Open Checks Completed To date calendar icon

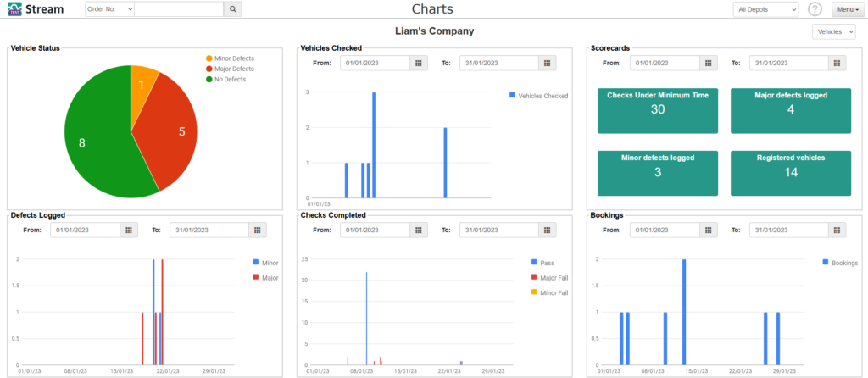tap(547, 231)
